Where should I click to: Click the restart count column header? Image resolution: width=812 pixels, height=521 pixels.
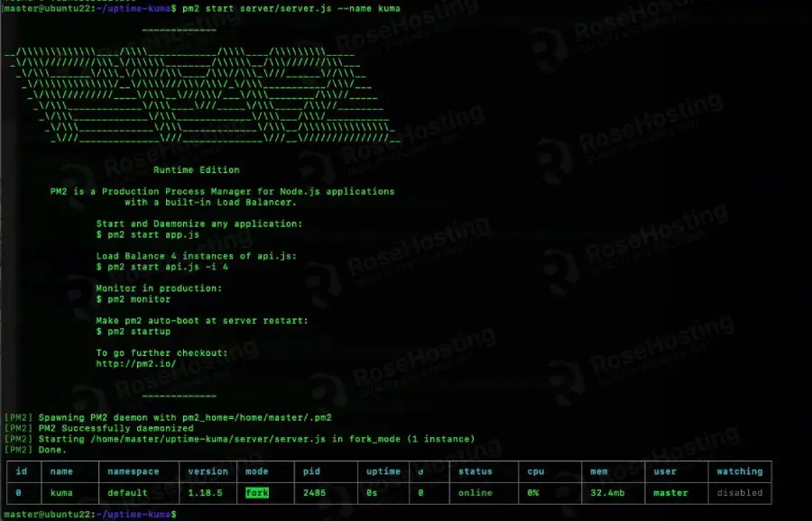[x=420, y=471]
